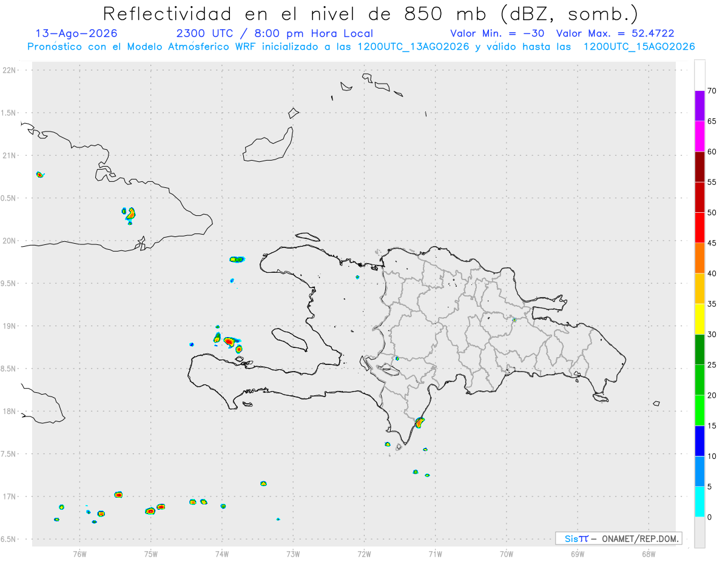Select the '0' colorbar scale value
This screenshot has height=562, width=728.
710,517
